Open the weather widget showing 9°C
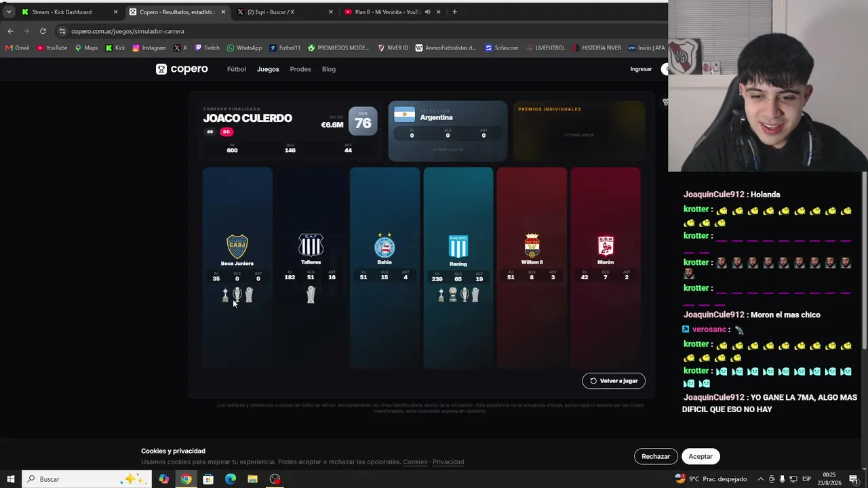The image size is (868, 488). [712, 479]
